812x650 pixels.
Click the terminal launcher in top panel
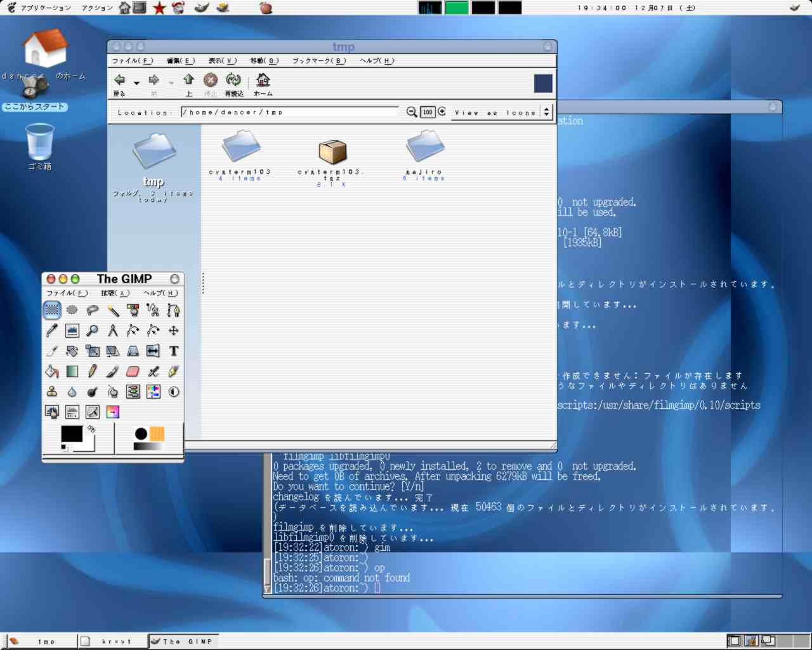click(x=140, y=8)
